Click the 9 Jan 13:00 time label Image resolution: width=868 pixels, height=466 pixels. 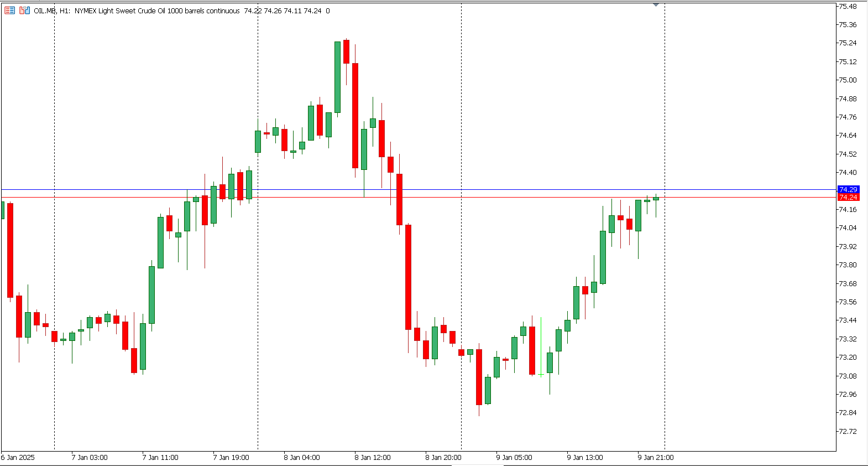click(x=585, y=457)
